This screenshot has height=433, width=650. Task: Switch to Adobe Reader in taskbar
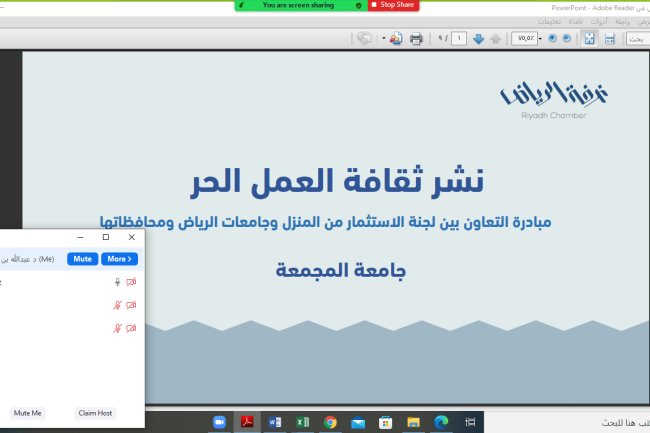pyautogui.click(x=247, y=422)
